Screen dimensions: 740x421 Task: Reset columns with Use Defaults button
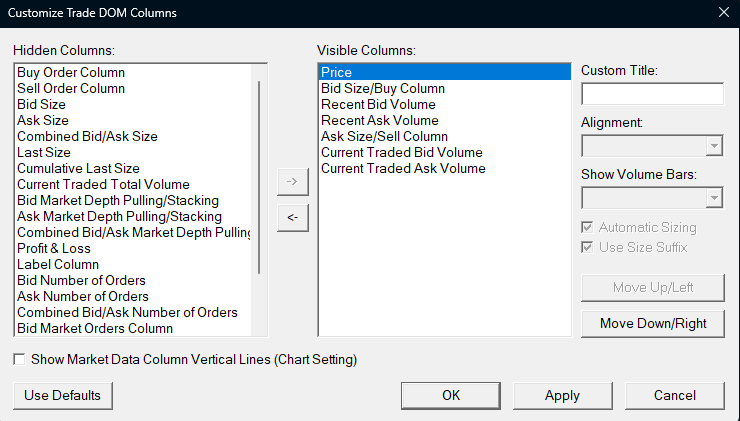[x=63, y=395]
